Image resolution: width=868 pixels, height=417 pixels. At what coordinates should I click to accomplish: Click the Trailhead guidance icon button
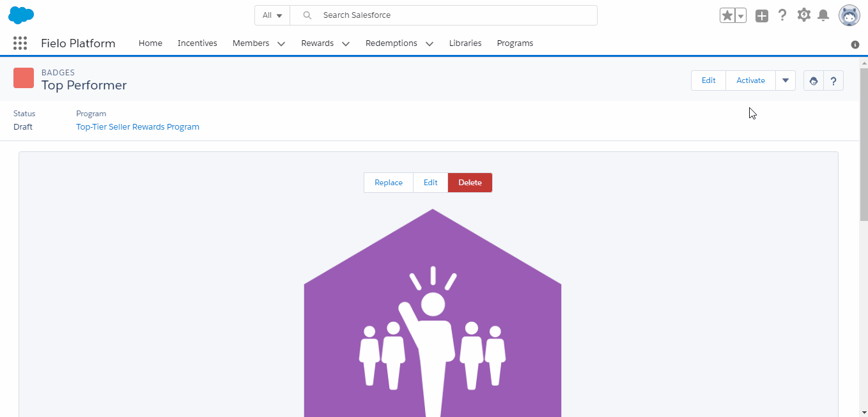[814, 80]
